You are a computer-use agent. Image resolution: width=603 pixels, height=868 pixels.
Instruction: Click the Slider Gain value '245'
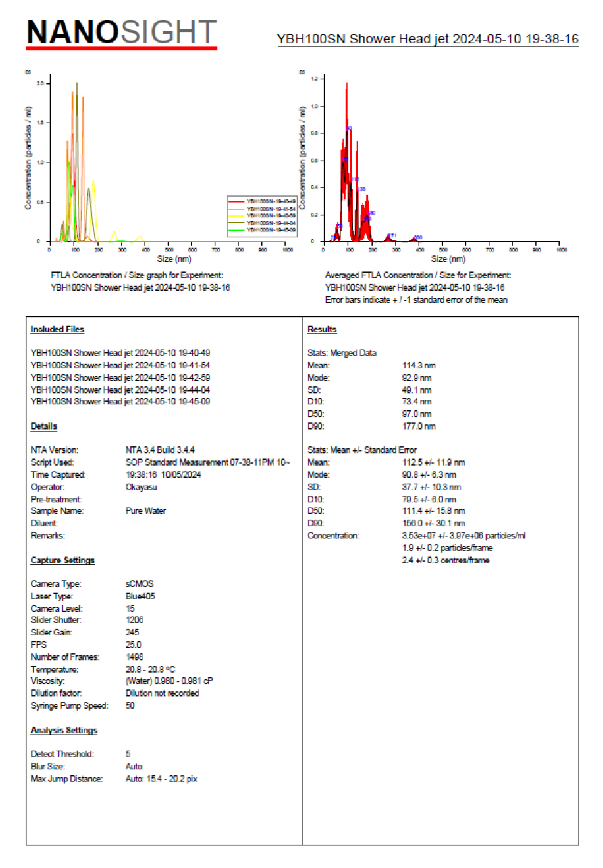pyautogui.click(x=132, y=633)
